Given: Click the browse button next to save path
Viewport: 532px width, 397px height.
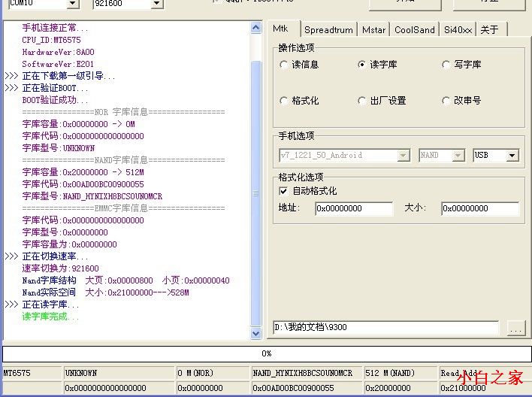Looking at the screenshot, I should click(x=515, y=328).
